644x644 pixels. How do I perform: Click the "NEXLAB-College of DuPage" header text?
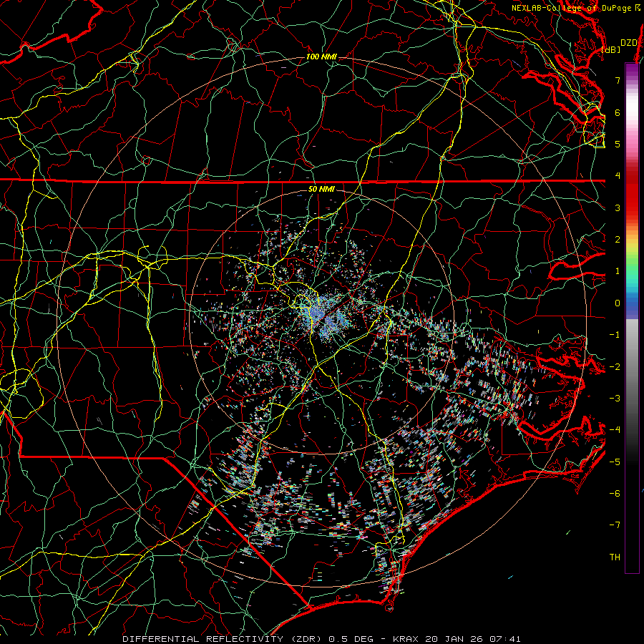(x=571, y=8)
